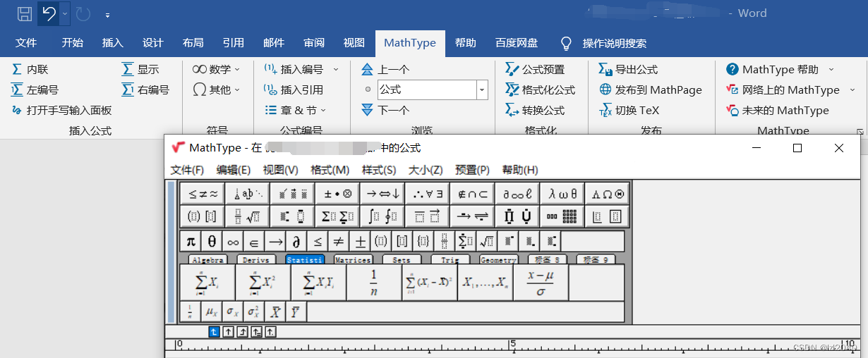Open the arrow symbols palette →⇔↓
Image resolution: width=868 pixels, height=358 pixels.
(382, 193)
